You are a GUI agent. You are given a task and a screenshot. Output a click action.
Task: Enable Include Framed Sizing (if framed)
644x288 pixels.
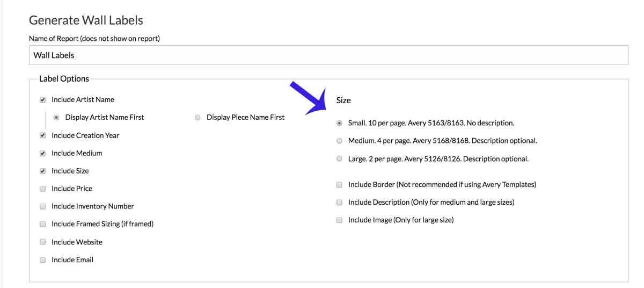[43, 225]
